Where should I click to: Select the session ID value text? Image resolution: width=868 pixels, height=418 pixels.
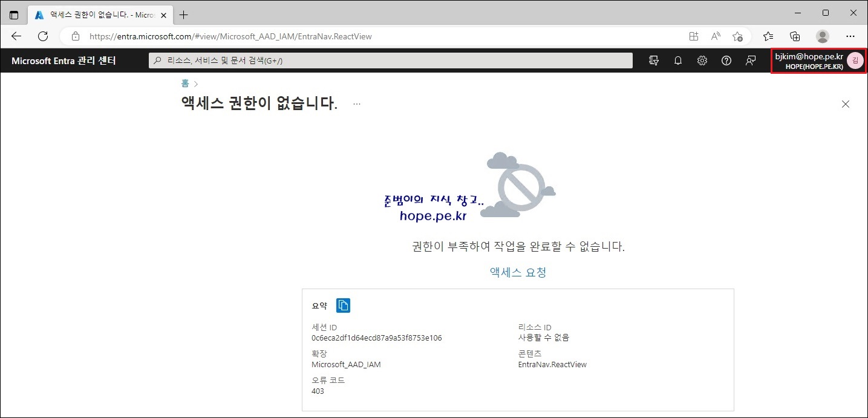coord(376,338)
